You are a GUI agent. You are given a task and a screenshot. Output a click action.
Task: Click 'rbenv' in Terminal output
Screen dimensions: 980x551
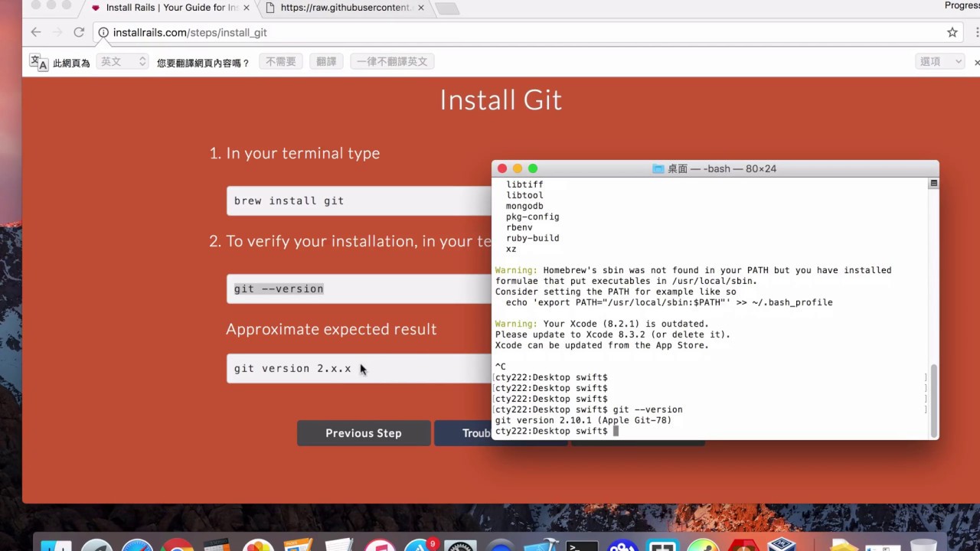click(x=519, y=227)
